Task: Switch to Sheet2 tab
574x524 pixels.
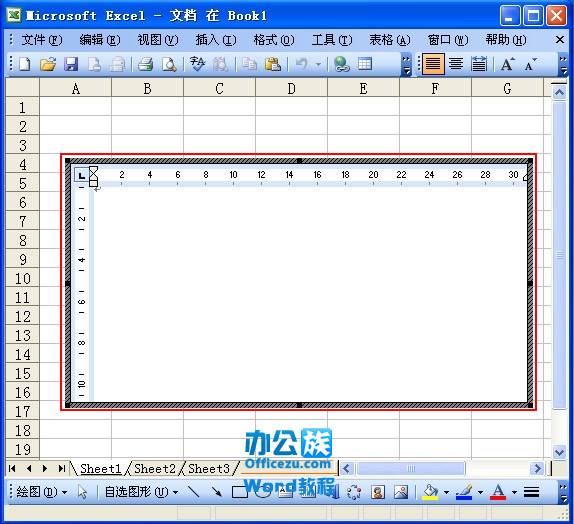Action: pyautogui.click(x=155, y=469)
